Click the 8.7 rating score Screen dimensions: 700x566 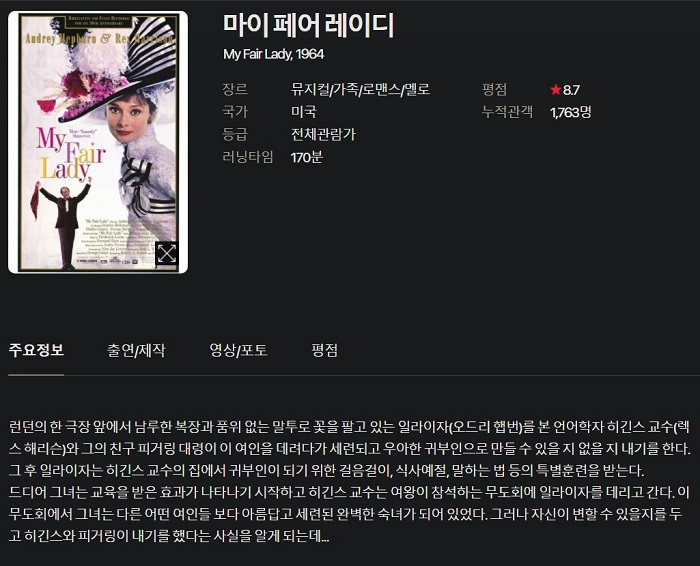click(x=571, y=90)
